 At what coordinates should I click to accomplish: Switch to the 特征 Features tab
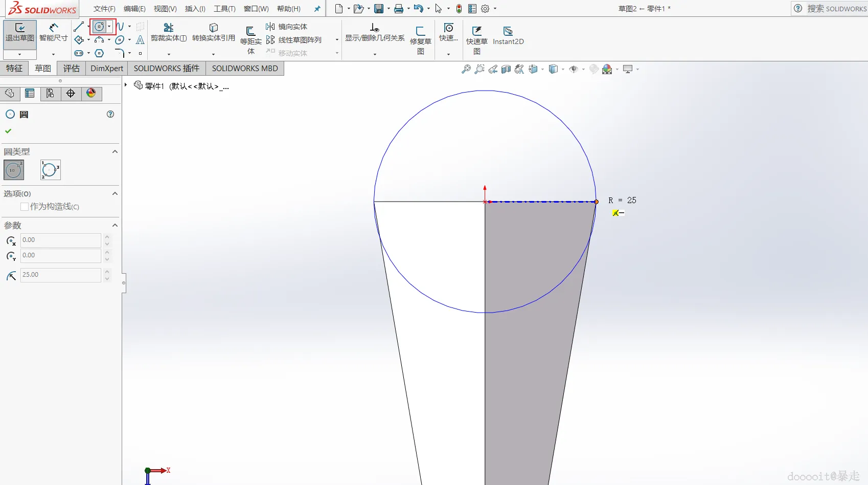pyautogui.click(x=14, y=69)
